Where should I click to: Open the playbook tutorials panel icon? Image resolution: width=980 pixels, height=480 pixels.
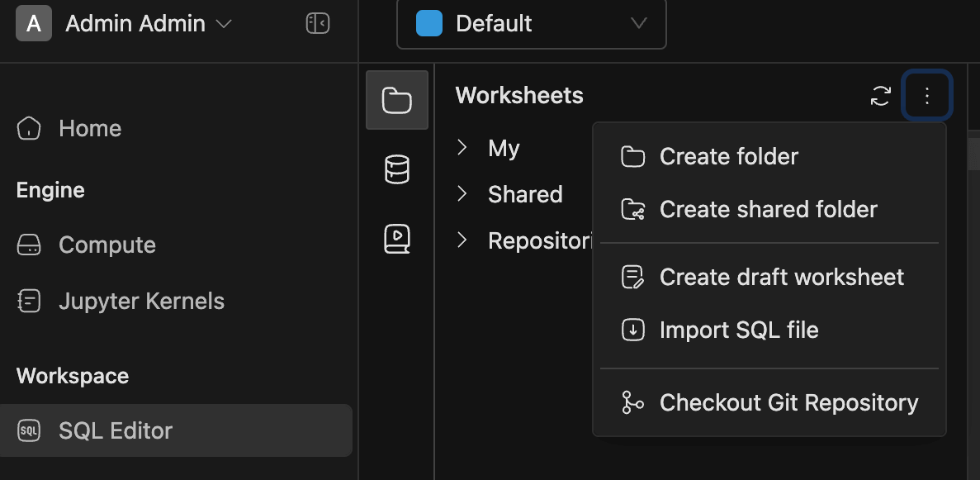point(397,239)
